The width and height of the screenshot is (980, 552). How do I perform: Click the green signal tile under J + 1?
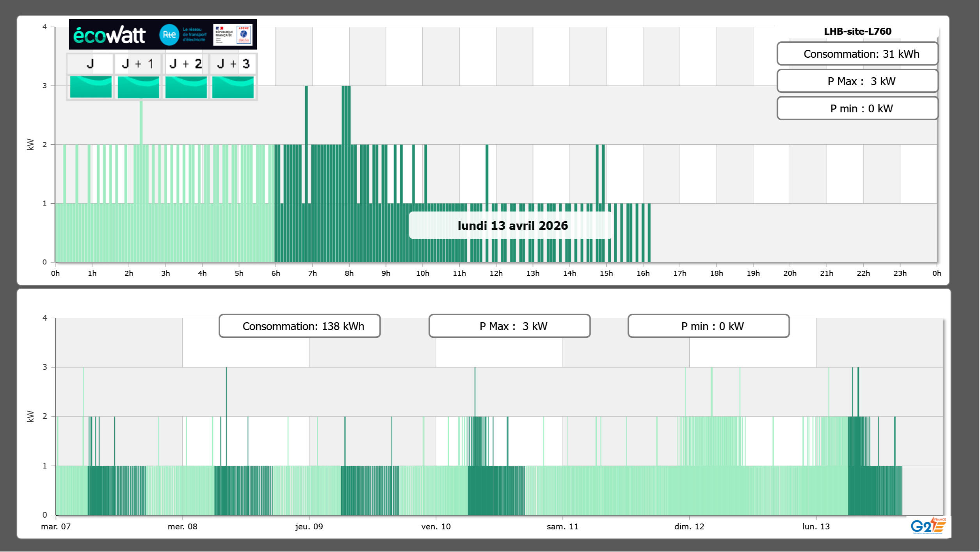(139, 87)
